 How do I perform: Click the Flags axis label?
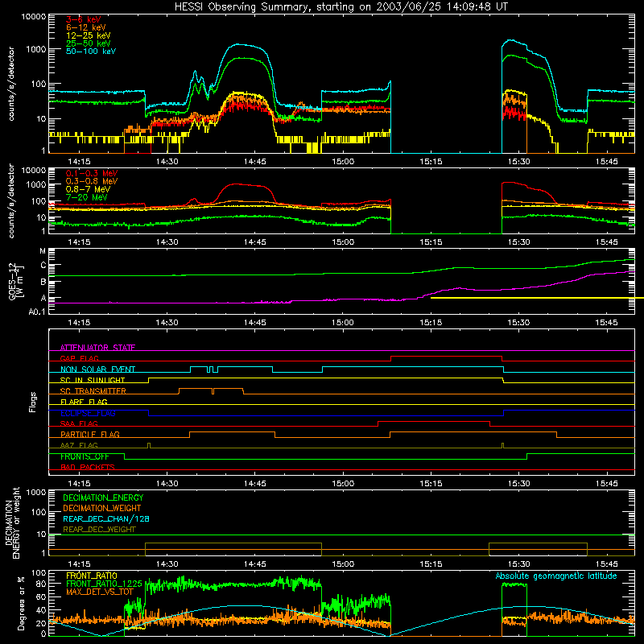pyautogui.click(x=33, y=402)
